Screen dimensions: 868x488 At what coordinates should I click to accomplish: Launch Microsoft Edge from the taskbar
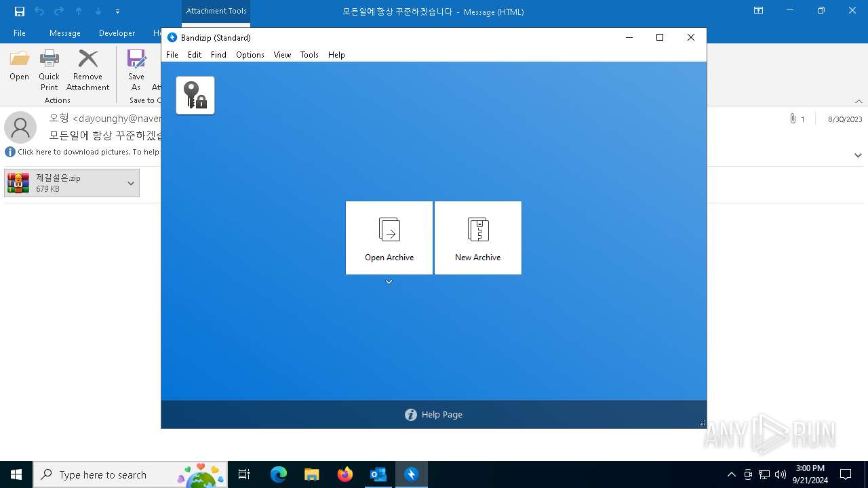coord(279,474)
